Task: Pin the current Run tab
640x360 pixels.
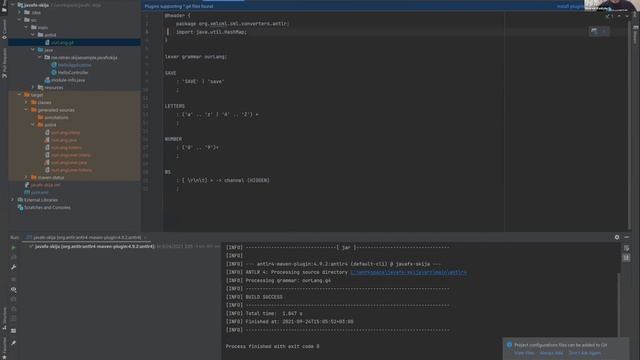Action: click(13, 343)
